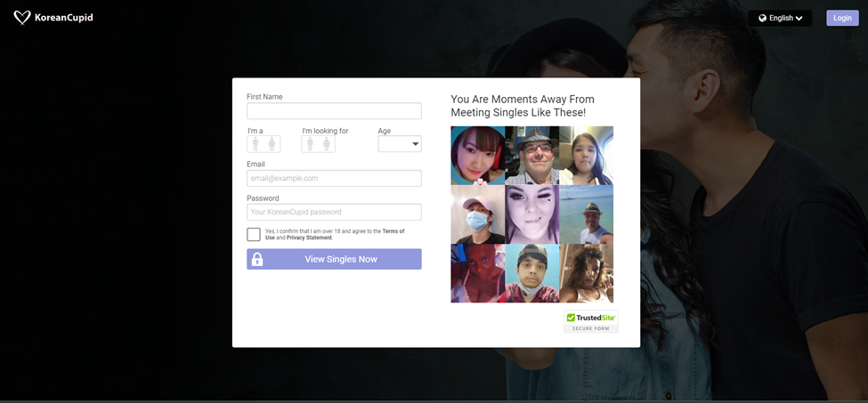This screenshot has width=868, height=403.
Task: Open the Age dropdown
Action: point(400,144)
